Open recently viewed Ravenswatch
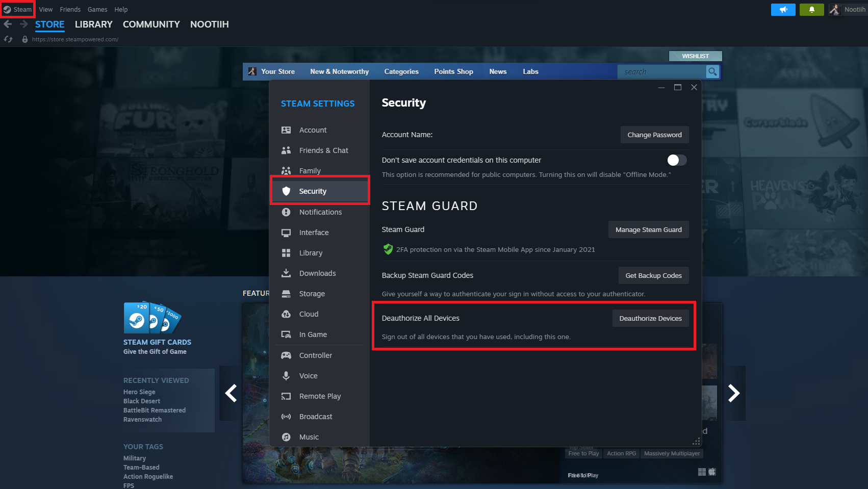Image resolution: width=868 pixels, height=489 pixels. pyautogui.click(x=143, y=420)
